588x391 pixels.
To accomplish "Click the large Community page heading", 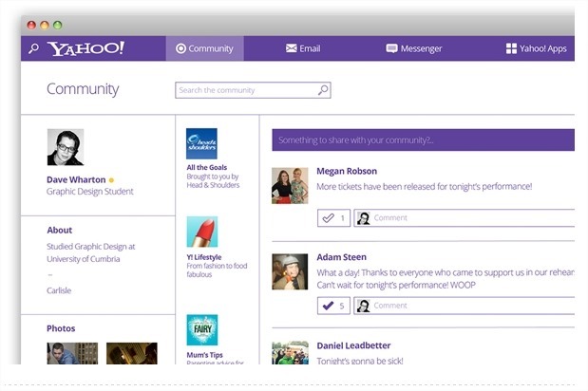I will click(x=83, y=89).
